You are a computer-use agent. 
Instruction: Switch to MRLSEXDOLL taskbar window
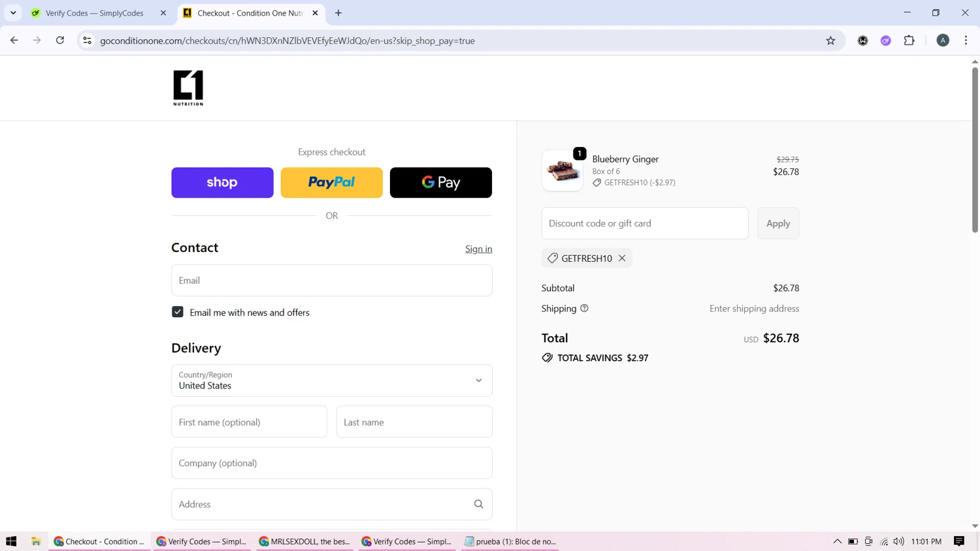305,541
